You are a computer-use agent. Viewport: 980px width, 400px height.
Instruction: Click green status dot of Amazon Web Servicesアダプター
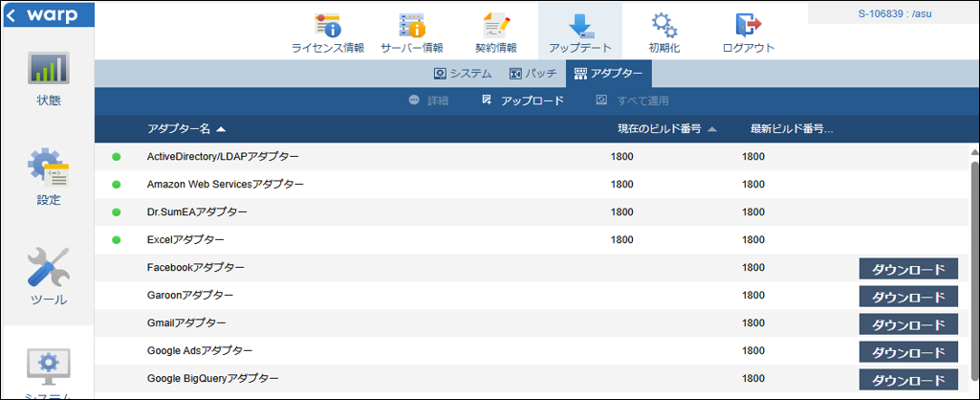[117, 185]
